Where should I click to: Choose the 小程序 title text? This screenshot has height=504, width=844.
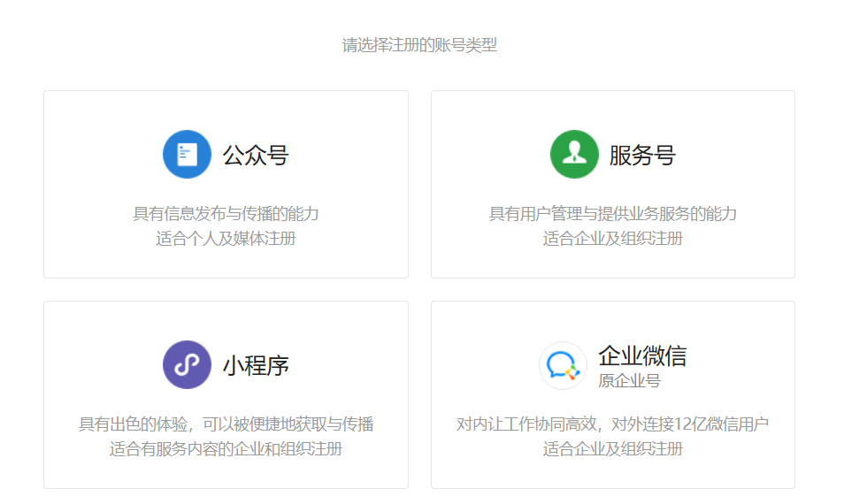pos(256,365)
